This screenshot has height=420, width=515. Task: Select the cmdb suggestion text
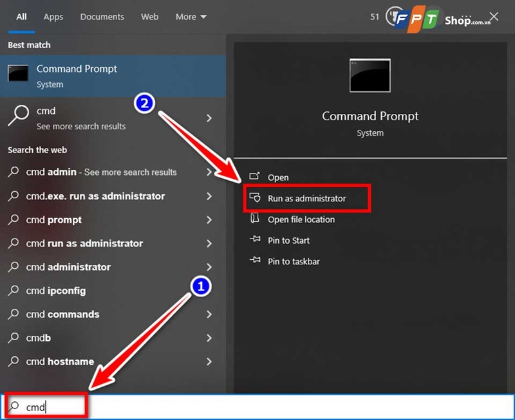(x=39, y=338)
